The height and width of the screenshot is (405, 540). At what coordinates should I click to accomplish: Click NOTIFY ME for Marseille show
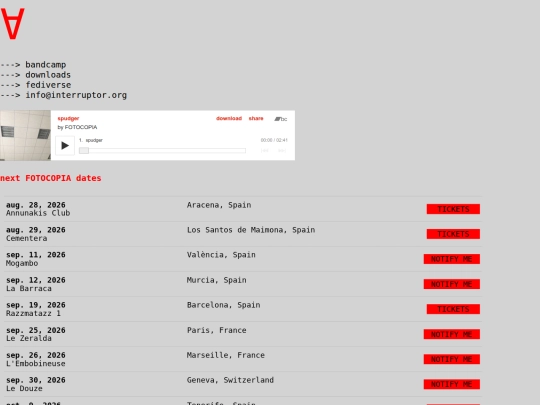[451, 359]
